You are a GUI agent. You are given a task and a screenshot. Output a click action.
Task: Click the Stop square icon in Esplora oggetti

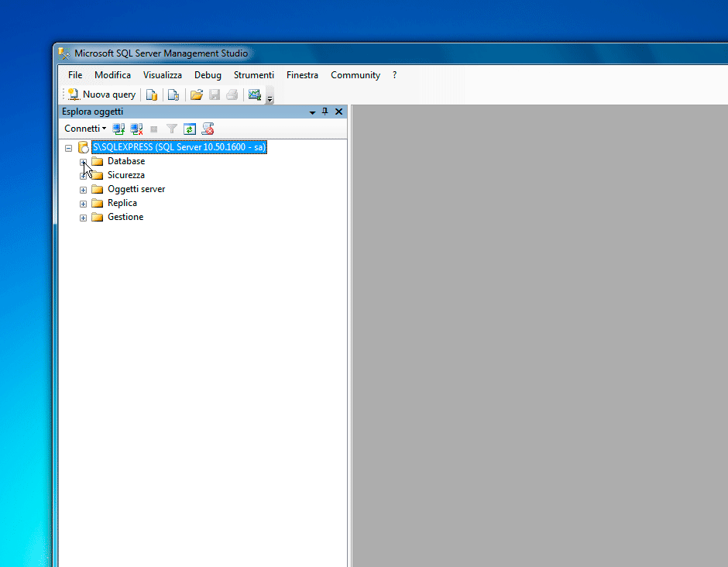[x=154, y=129]
